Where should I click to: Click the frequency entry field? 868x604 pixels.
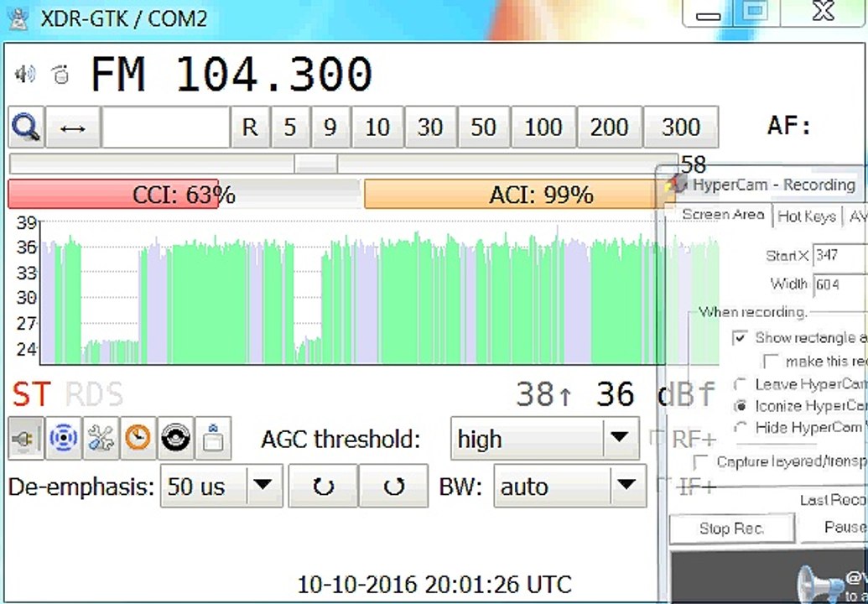pyautogui.click(x=165, y=128)
